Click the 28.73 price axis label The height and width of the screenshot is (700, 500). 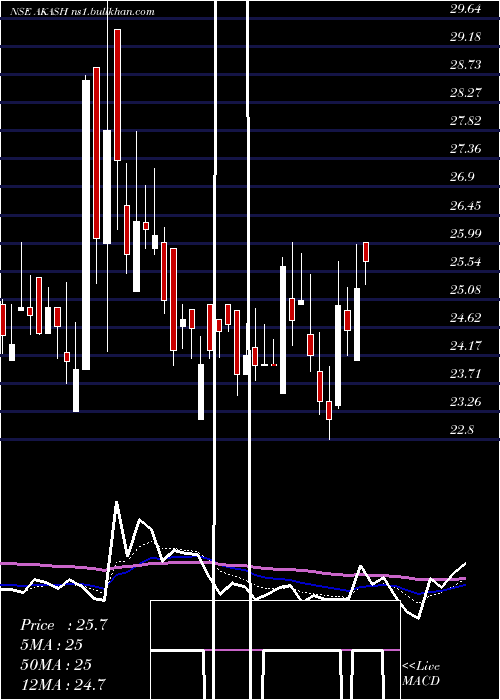(465, 64)
